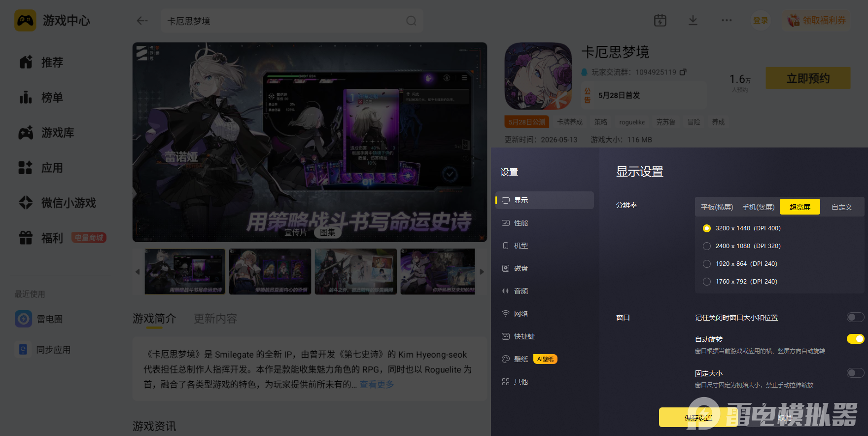Switch preview to 图集
868x436 pixels.
328,232
